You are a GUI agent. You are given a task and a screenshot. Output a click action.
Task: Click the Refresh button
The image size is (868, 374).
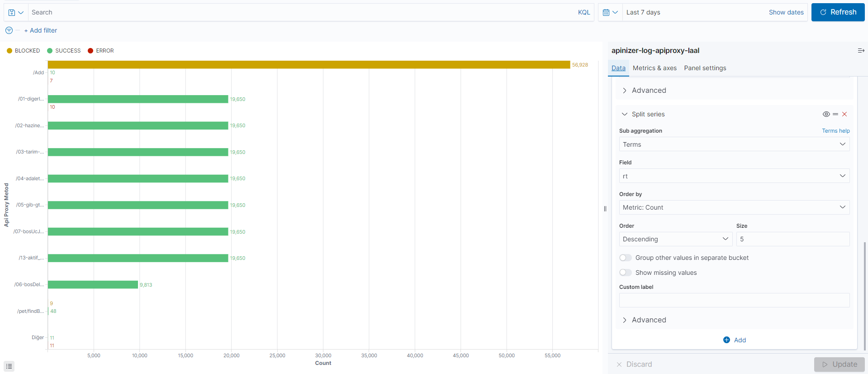[x=838, y=12]
